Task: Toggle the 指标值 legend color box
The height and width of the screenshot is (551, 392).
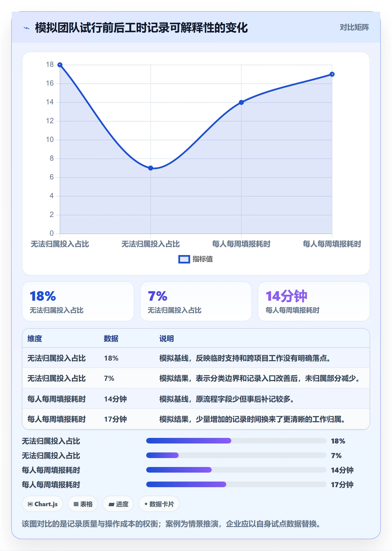Action: pyautogui.click(x=184, y=259)
